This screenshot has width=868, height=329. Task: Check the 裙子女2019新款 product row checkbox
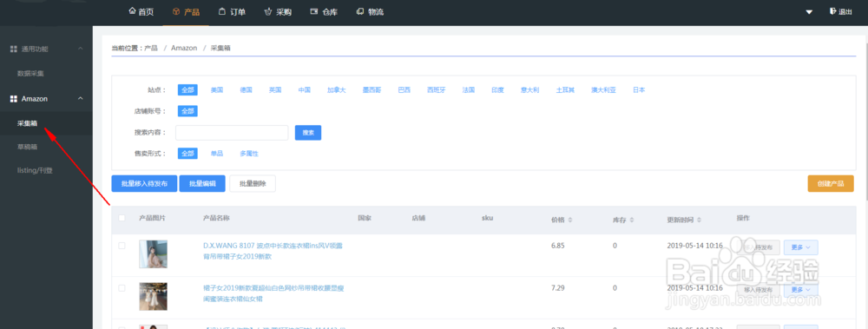coord(122,288)
